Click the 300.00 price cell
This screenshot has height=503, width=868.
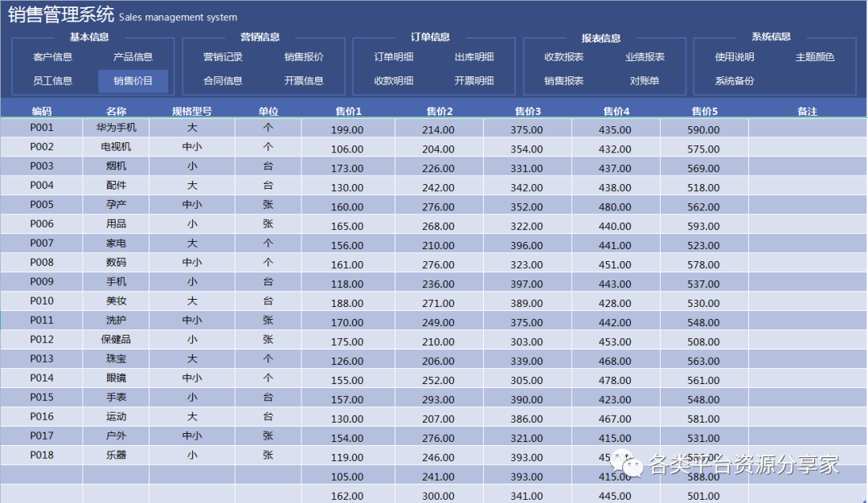[x=440, y=494]
